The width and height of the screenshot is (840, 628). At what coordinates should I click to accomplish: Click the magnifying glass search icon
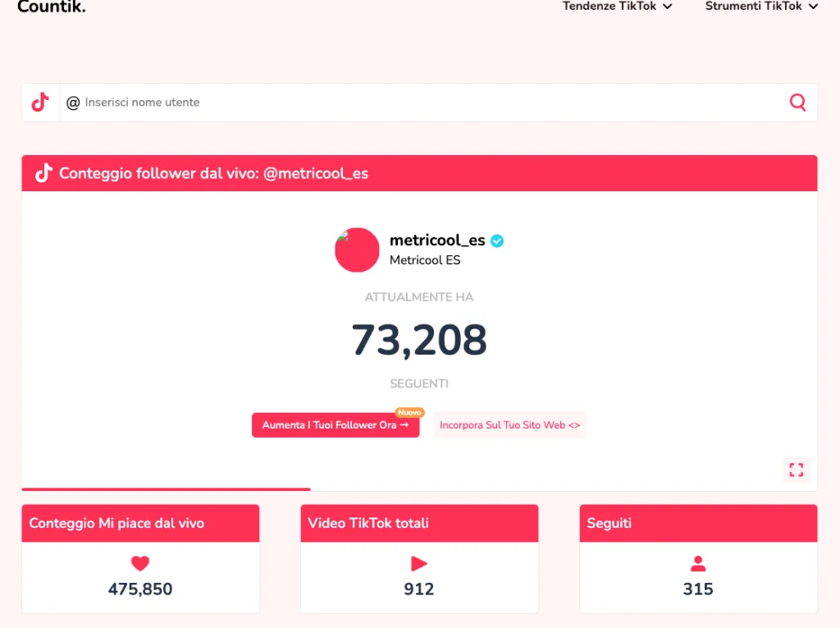click(x=797, y=103)
